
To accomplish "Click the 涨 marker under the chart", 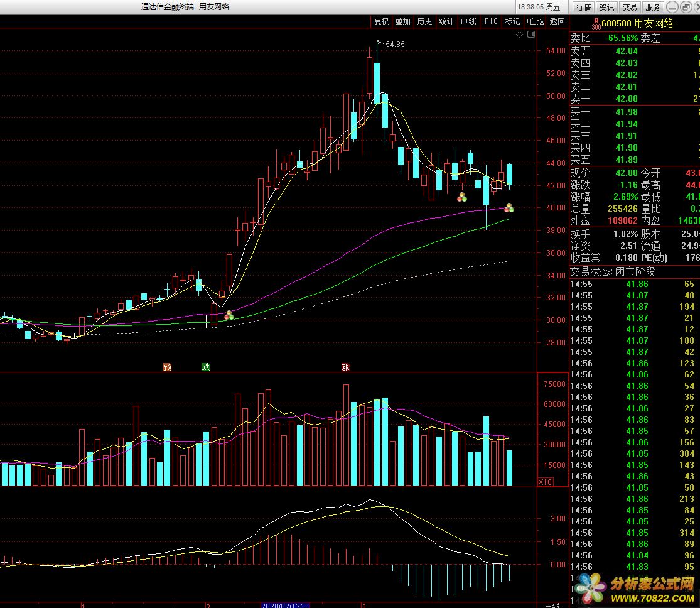I will (345, 367).
